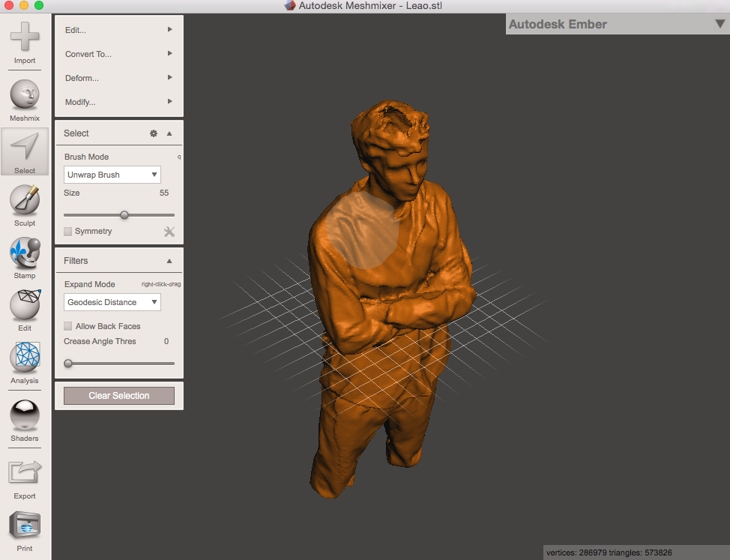Click the Brush Mode label

(x=87, y=157)
